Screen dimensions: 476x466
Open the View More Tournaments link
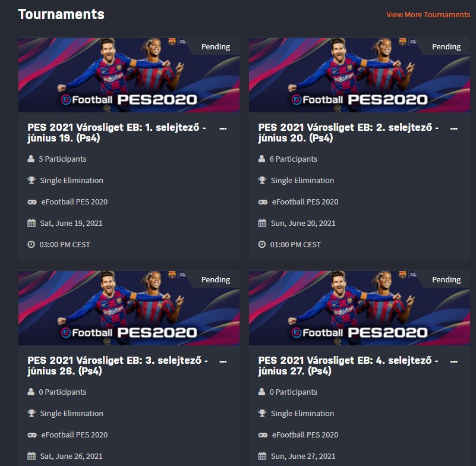click(x=428, y=15)
